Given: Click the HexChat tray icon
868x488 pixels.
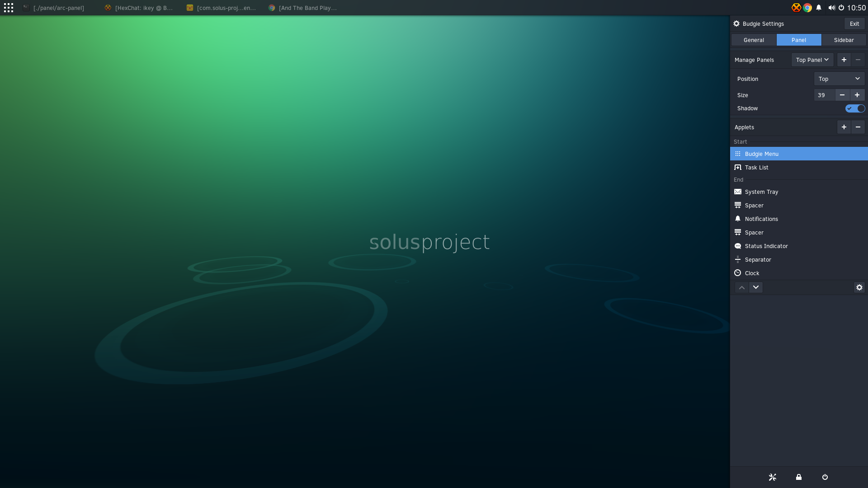Looking at the screenshot, I should (x=796, y=8).
